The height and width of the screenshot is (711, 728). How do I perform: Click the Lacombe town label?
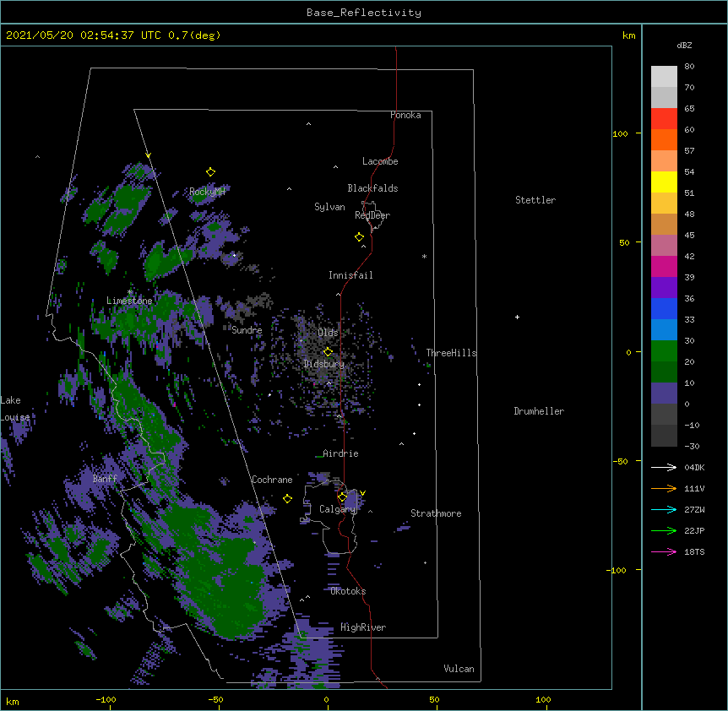(x=380, y=161)
